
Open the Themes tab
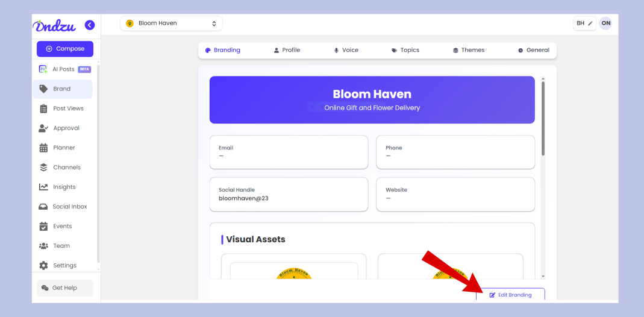468,50
